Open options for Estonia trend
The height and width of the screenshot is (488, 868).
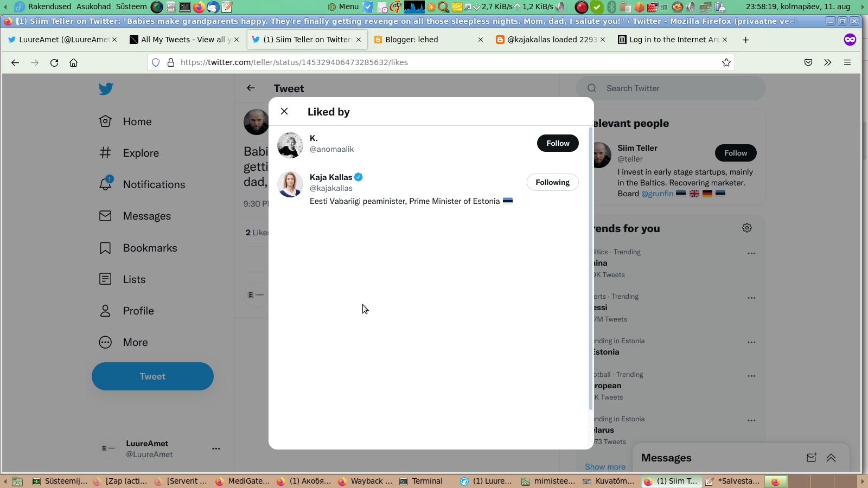(x=751, y=342)
